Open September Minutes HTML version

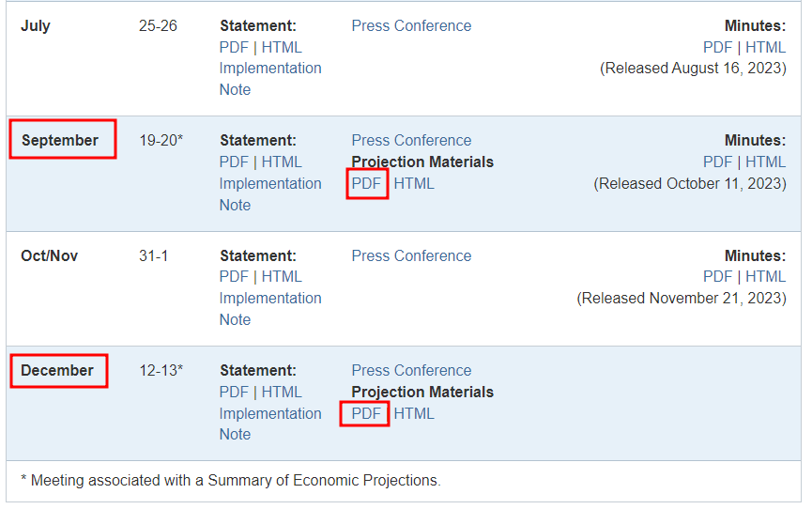pyautogui.click(x=766, y=162)
